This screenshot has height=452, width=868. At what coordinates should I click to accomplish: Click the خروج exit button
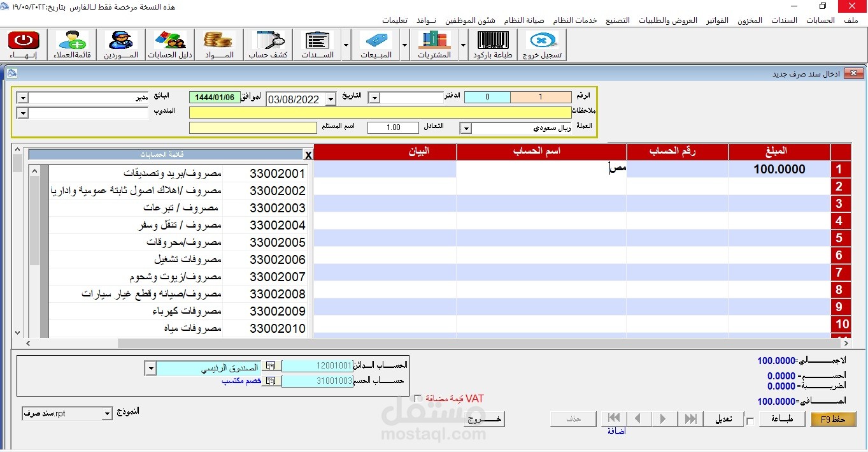(485, 419)
